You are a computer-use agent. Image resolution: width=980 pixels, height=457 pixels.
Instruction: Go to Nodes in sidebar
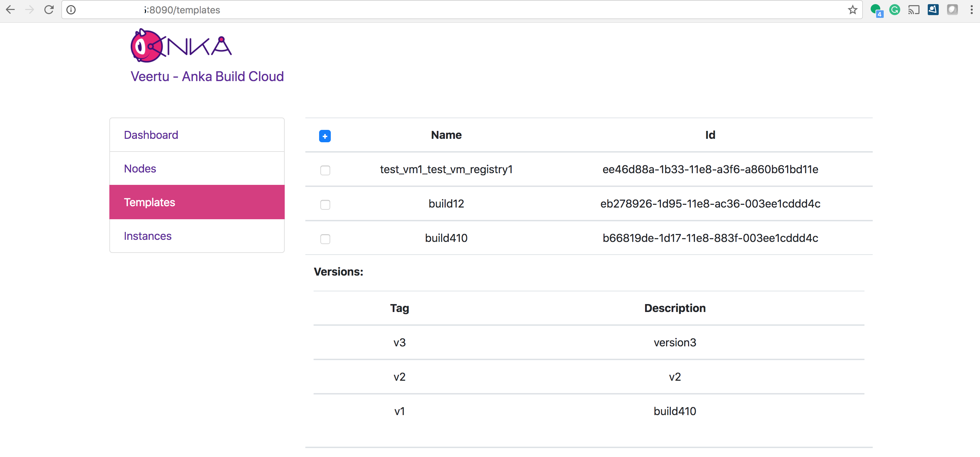click(140, 168)
